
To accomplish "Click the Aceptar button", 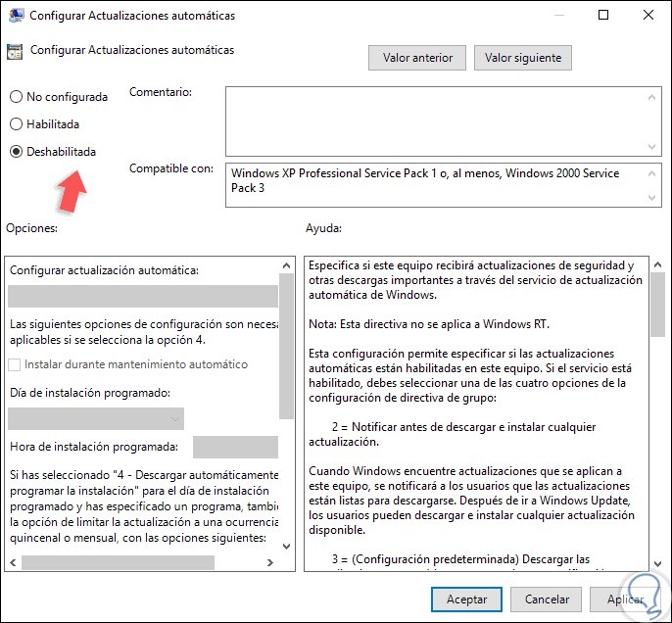I will tap(466, 599).
